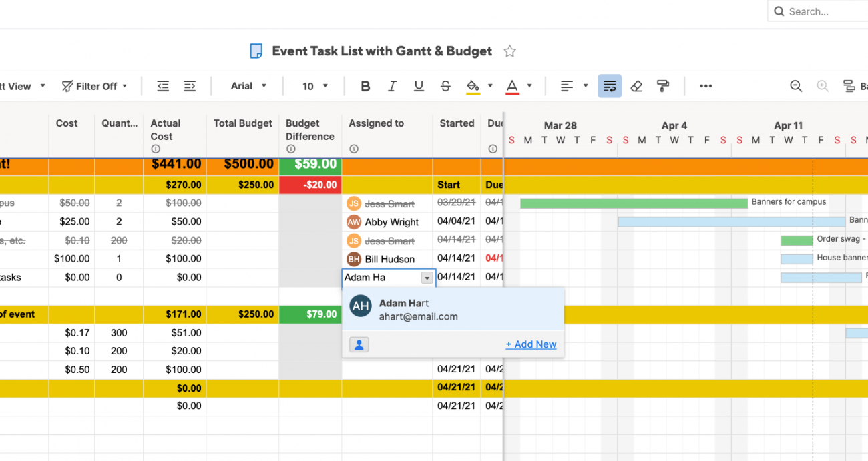Expand the horizontal alignment dropdown arrow
Image resolution: width=868 pixels, height=461 pixels.
(x=584, y=86)
